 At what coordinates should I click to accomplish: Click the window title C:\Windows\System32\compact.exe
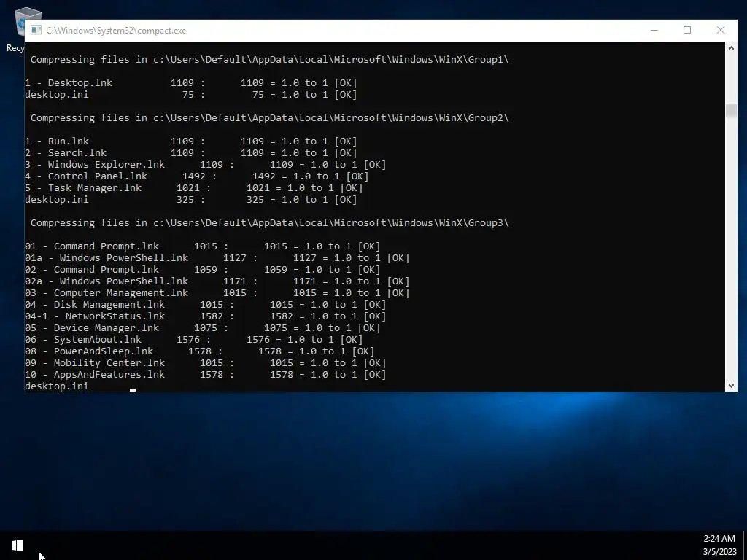point(116,31)
